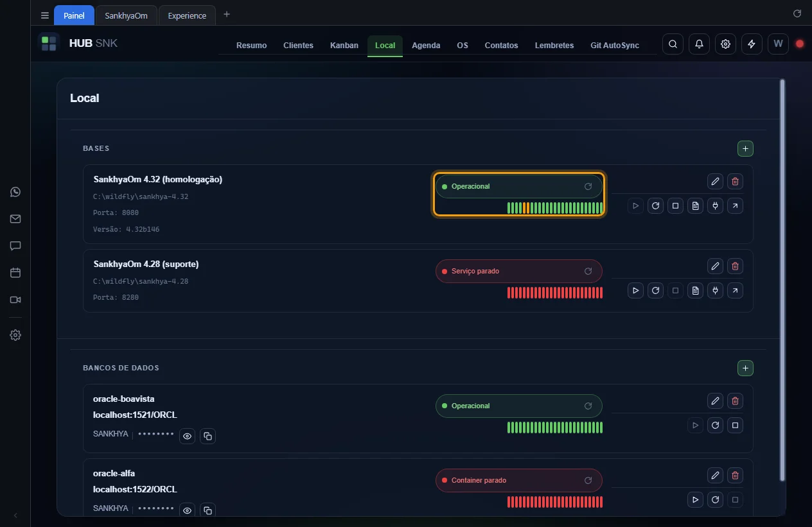Image resolution: width=812 pixels, height=527 pixels.
Task: Restart SankhyaOm 4.32 service
Action: (x=655, y=206)
